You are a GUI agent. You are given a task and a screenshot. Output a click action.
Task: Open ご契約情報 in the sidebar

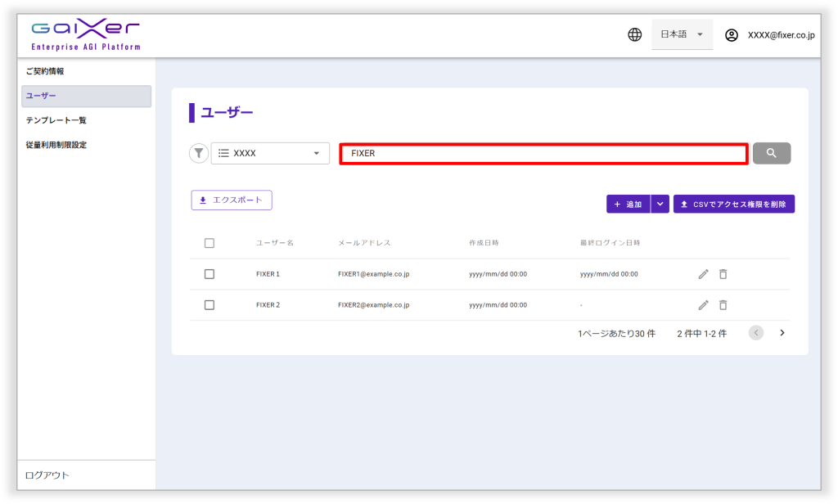coord(45,71)
